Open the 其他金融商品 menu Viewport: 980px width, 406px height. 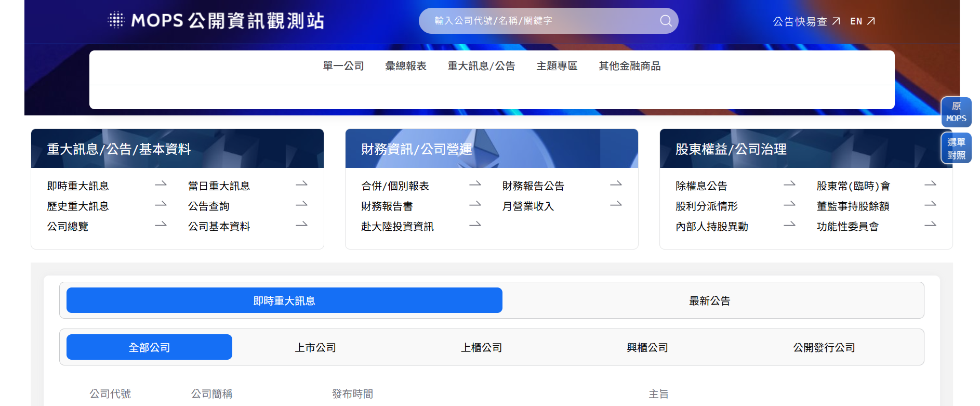tap(630, 66)
